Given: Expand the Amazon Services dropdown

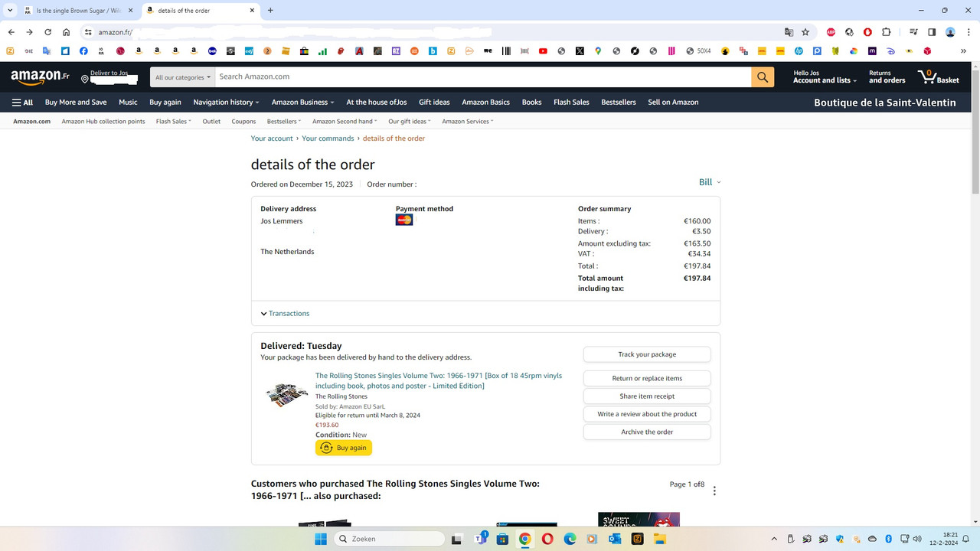Looking at the screenshot, I should pos(467,121).
